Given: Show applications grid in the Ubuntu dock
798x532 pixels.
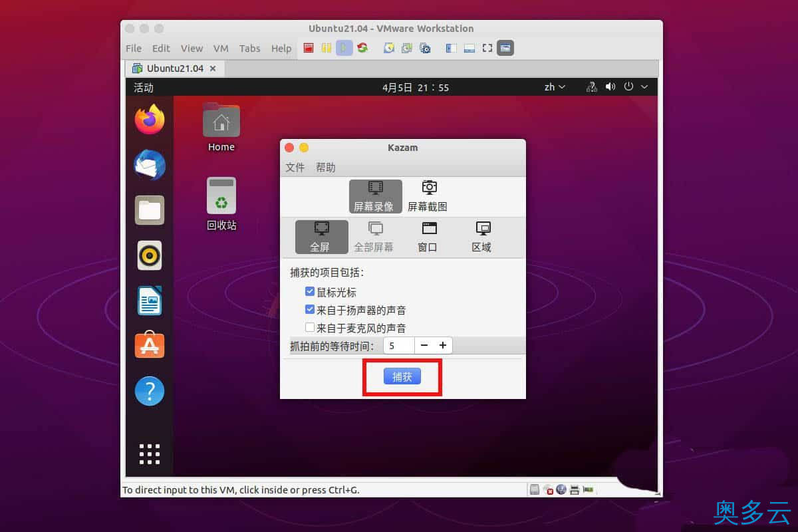Looking at the screenshot, I should point(149,454).
